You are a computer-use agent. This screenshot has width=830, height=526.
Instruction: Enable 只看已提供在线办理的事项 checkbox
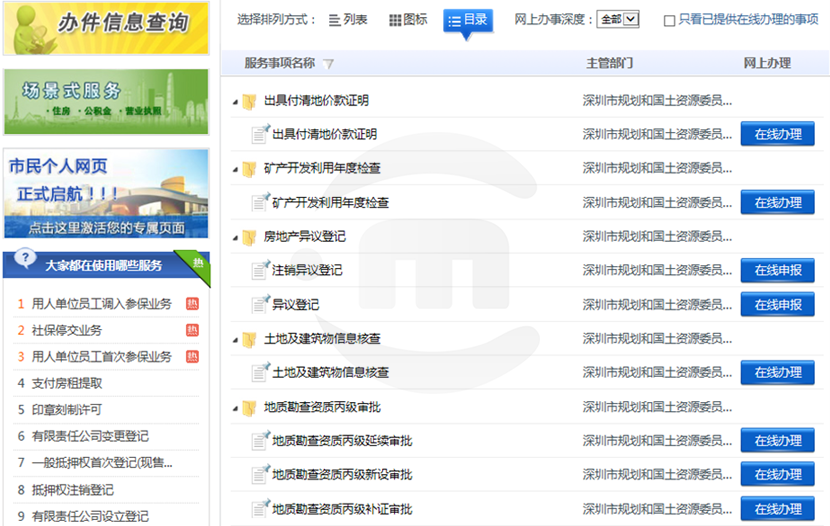click(x=669, y=20)
